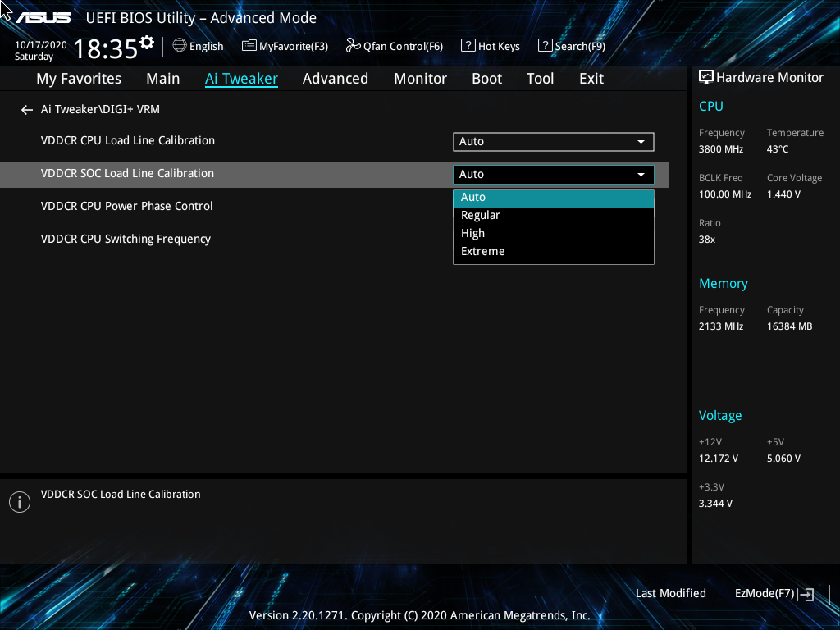The height and width of the screenshot is (630, 840).
Task: Click Ratio value 38x
Action: 706,240
